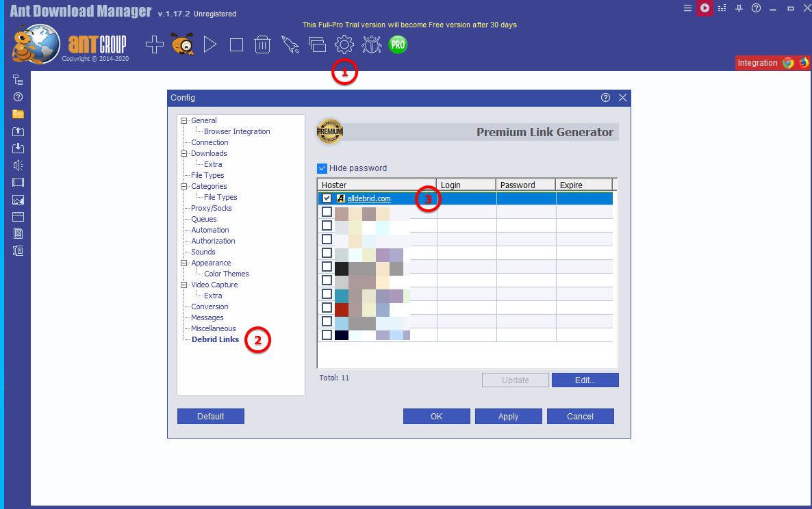The height and width of the screenshot is (509, 812).
Task: Open settings with the gear toolbar icon
Action: pyautogui.click(x=344, y=44)
